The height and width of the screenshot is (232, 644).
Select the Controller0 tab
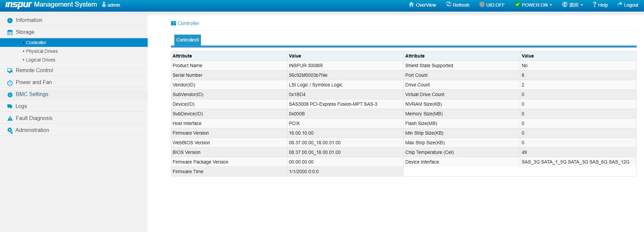tap(188, 40)
